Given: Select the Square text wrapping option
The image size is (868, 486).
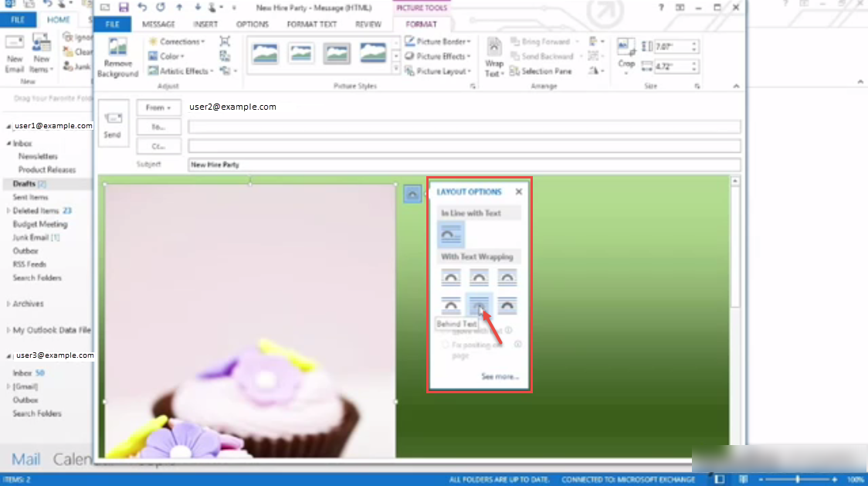Looking at the screenshot, I should coord(451,277).
